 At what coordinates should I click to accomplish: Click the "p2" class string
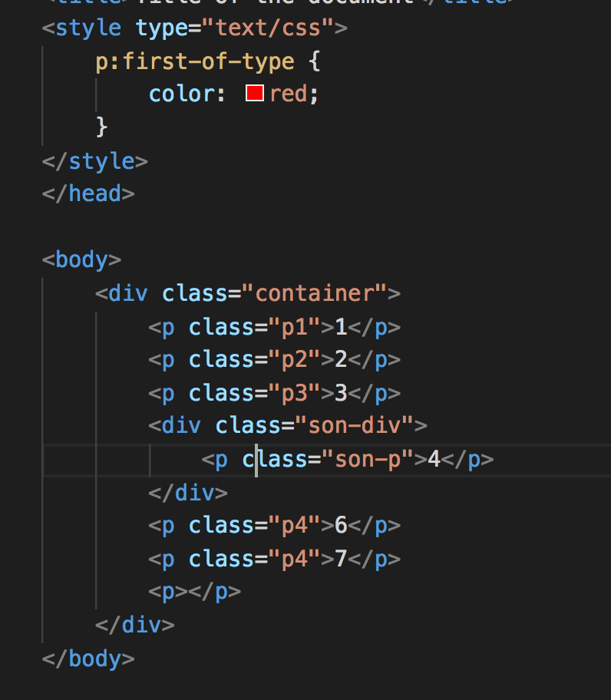coord(293,359)
